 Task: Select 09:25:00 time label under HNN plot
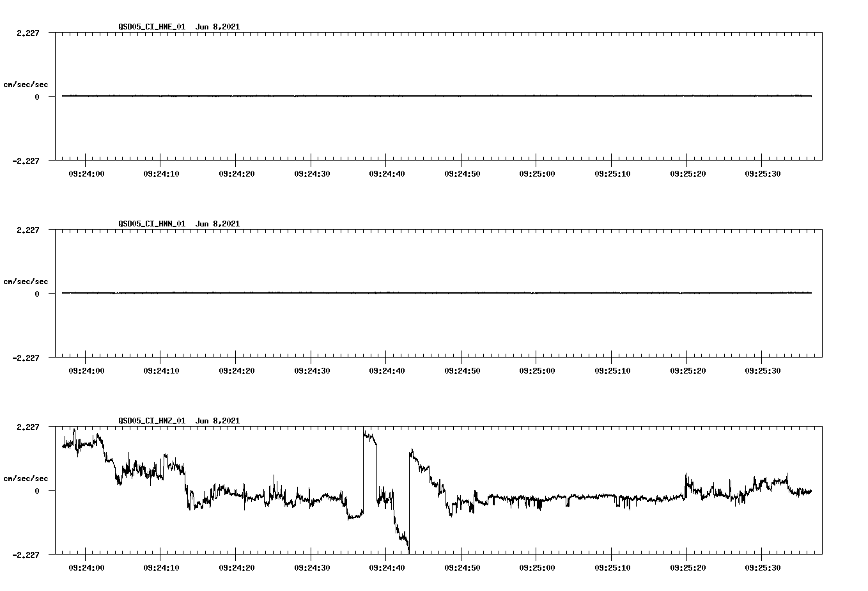537,370
